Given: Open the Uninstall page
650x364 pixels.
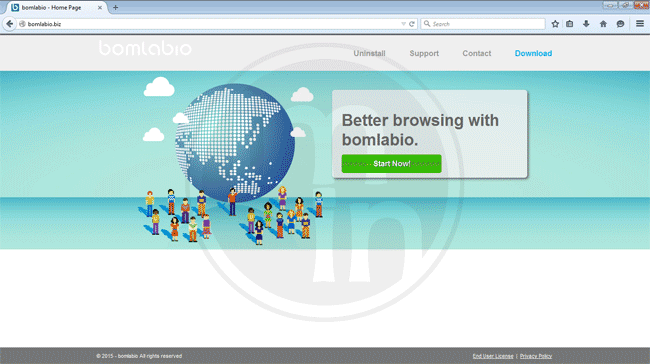Looking at the screenshot, I should pos(369,53).
